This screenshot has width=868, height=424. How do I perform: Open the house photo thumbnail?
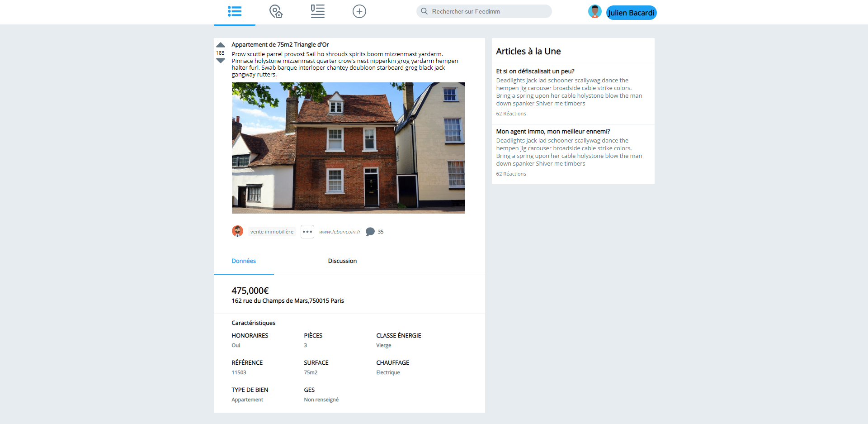[348, 148]
